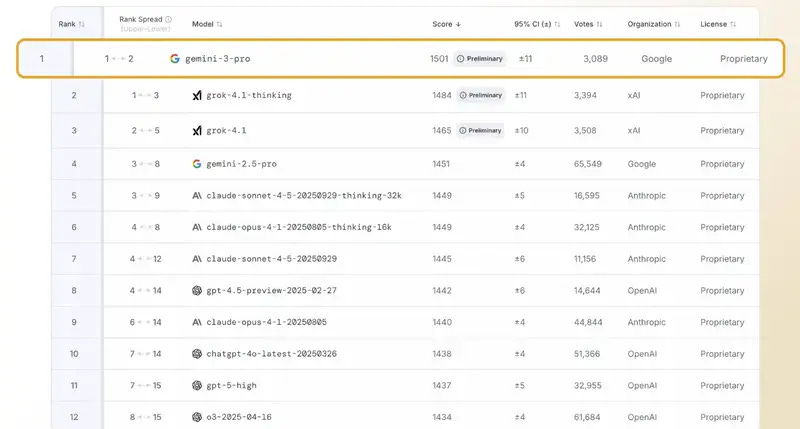Click the Preliminary badge for grok-4.1-thinking
The image size is (800, 429).
(x=481, y=95)
